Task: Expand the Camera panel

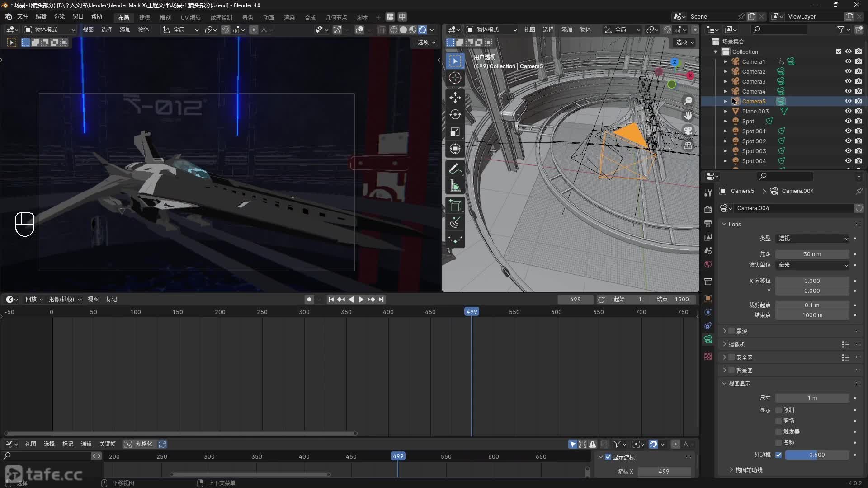Action: (x=724, y=344)
